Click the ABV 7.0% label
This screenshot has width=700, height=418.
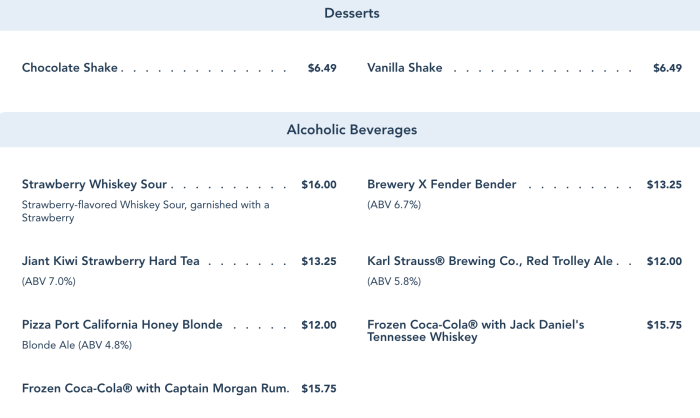pyautogui.click(x=48, y=281)
